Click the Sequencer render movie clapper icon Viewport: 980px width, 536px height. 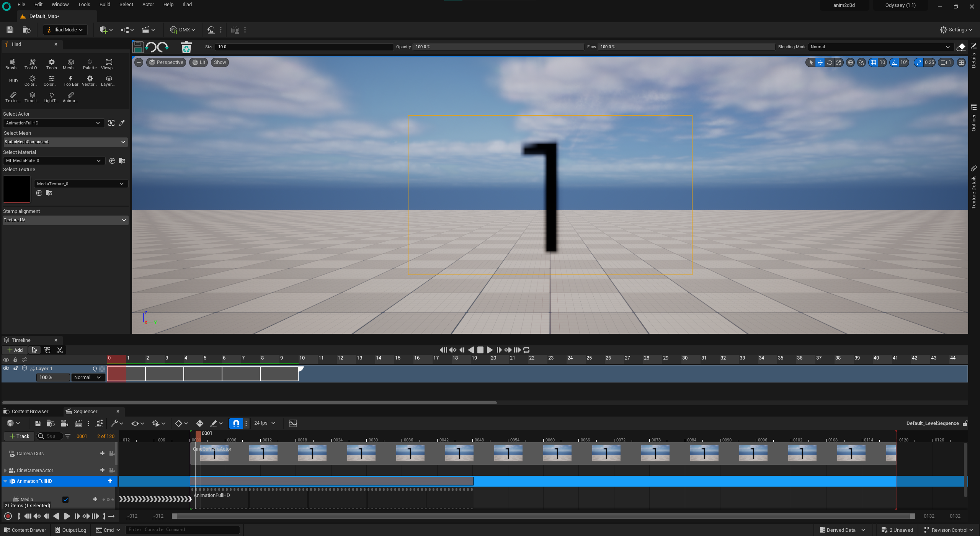coord(78,423)
